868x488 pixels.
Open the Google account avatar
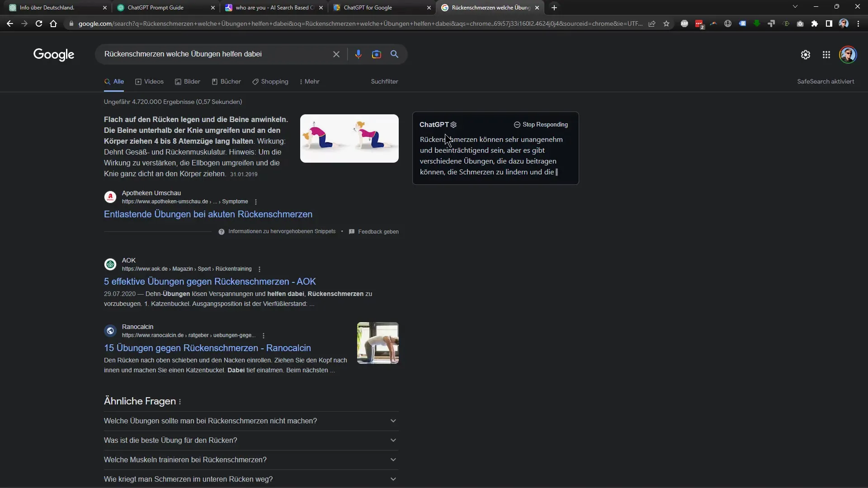(x=848, y=55)
